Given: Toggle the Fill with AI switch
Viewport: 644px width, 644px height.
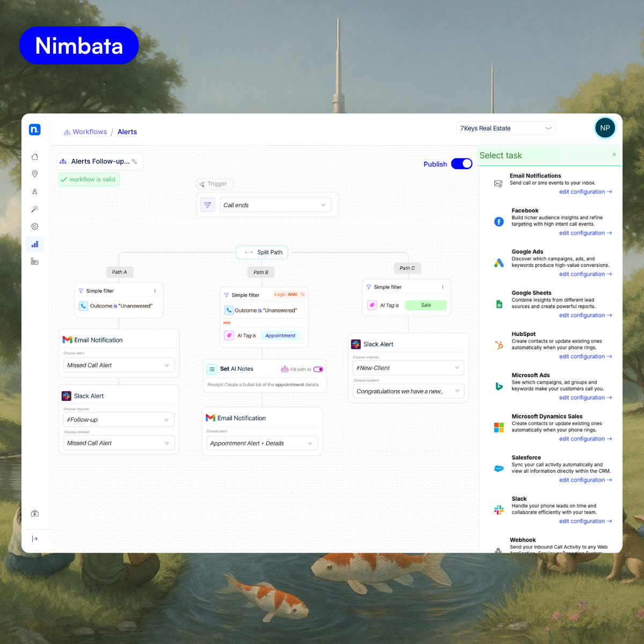Looking at the screenshot, I should point(318,369).
